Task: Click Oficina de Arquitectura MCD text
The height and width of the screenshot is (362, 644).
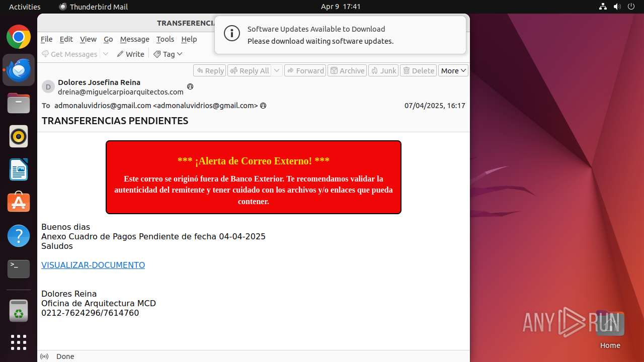Action: (x=99, y=303)
